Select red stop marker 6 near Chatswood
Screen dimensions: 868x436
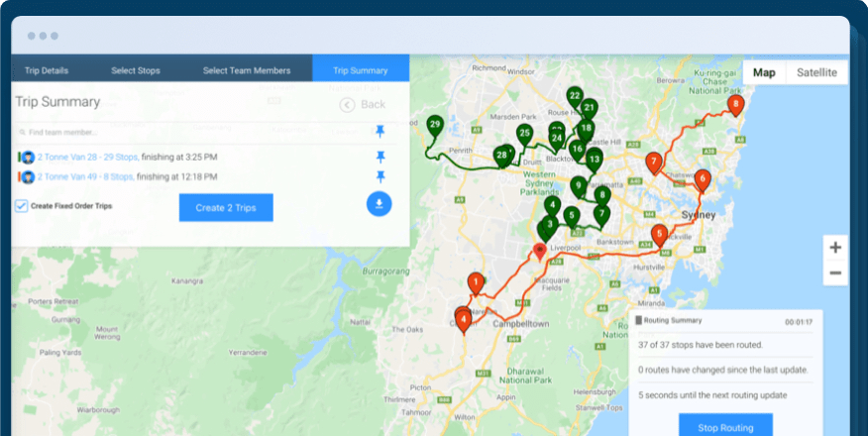coord(703,181)
